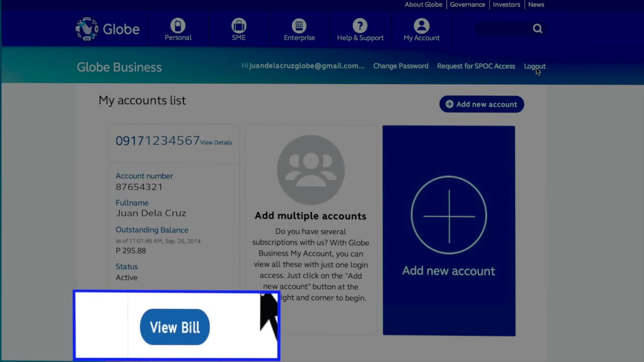Click the mobile number 09171234567

click(157, 140)
